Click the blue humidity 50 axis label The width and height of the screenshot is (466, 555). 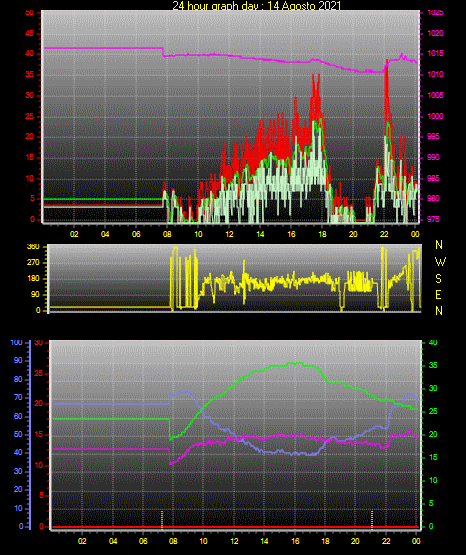18,434
